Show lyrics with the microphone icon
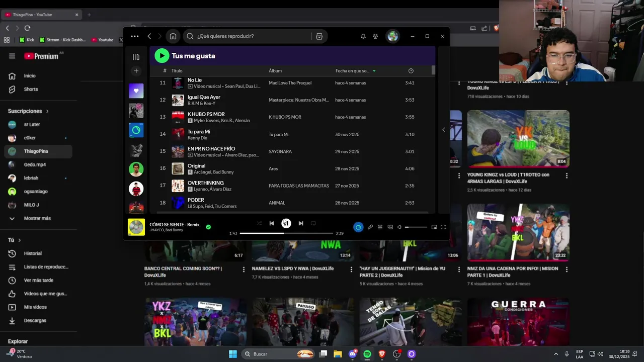The height and width of the screenshot is (362, 644). (370, 227)
